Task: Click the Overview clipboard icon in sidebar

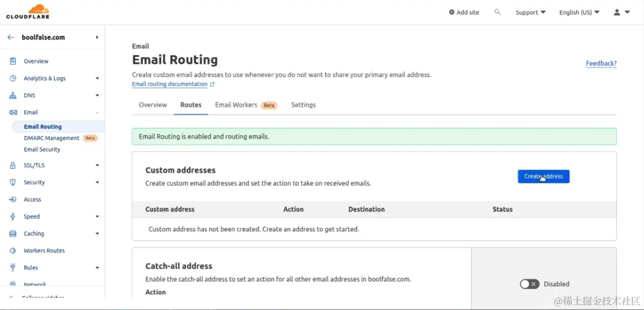Action: (12, 61)
